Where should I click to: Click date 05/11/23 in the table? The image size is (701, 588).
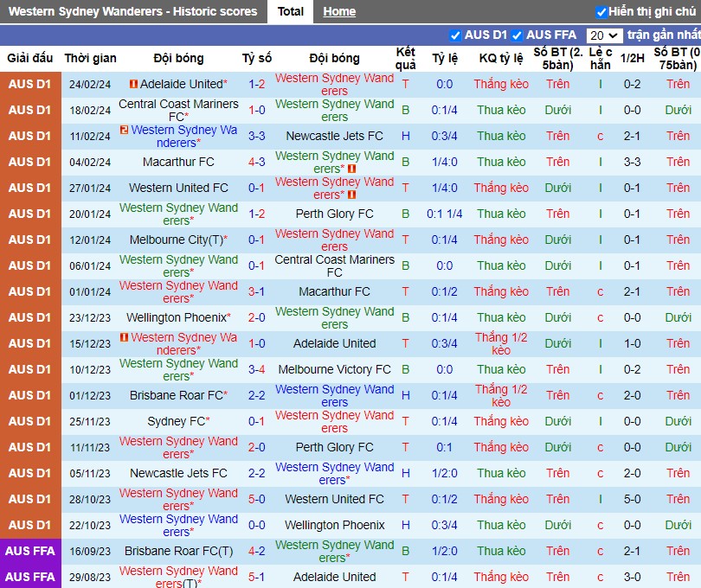click(90, 473)
